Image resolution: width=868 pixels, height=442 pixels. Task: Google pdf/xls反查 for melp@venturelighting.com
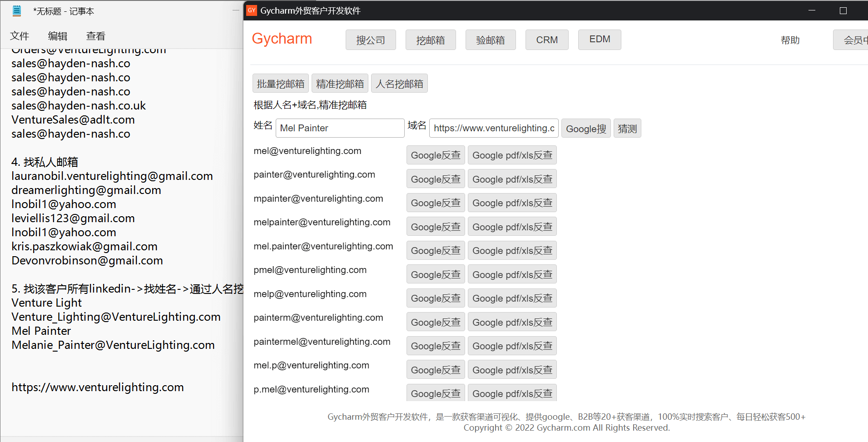pos(512,298)
